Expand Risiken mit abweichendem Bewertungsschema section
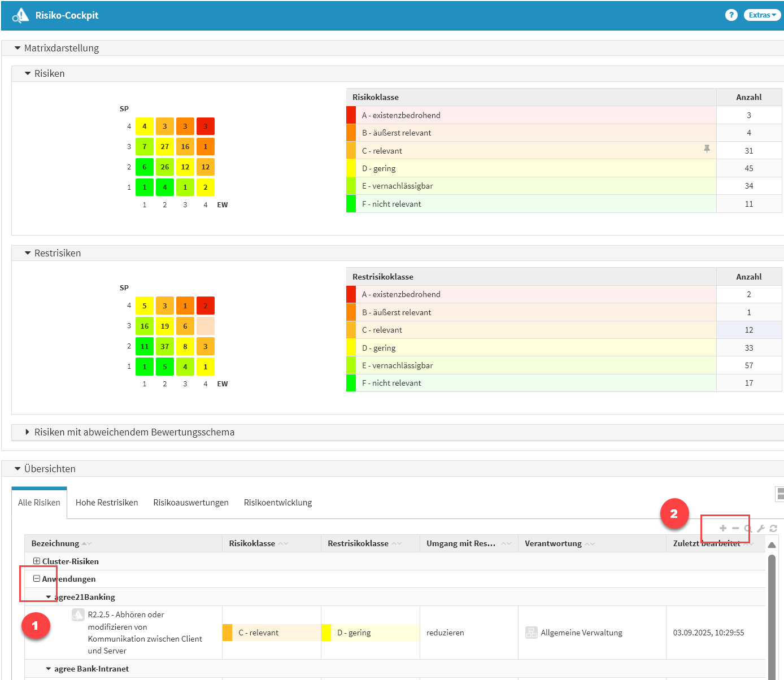 pyautogui.click(x=27, y=432)
